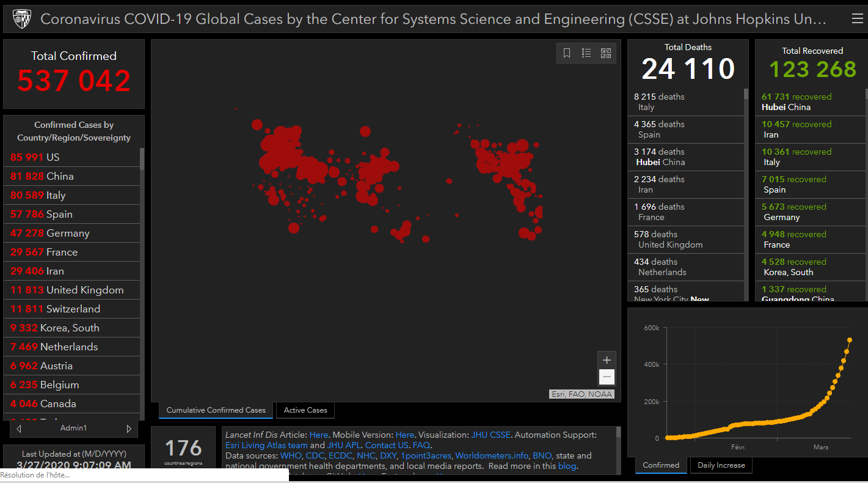
Task: Open the Mobile Version 'Here' link
Action: 405,435
